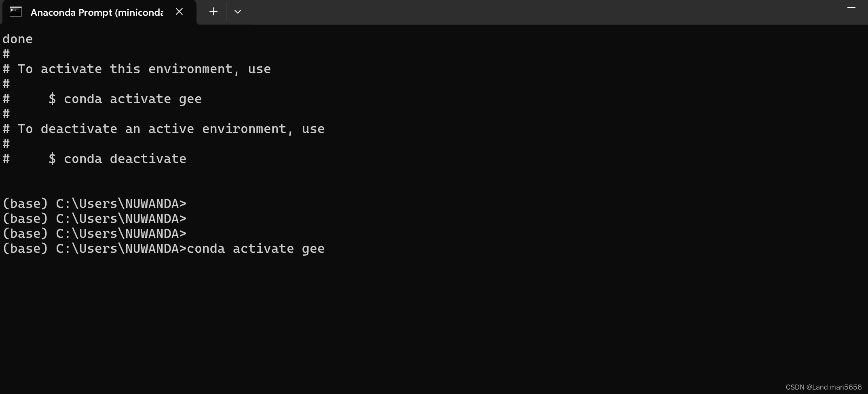
Task: Click the chevron icon next to the plus button
Action: click(x=238, y=12)
